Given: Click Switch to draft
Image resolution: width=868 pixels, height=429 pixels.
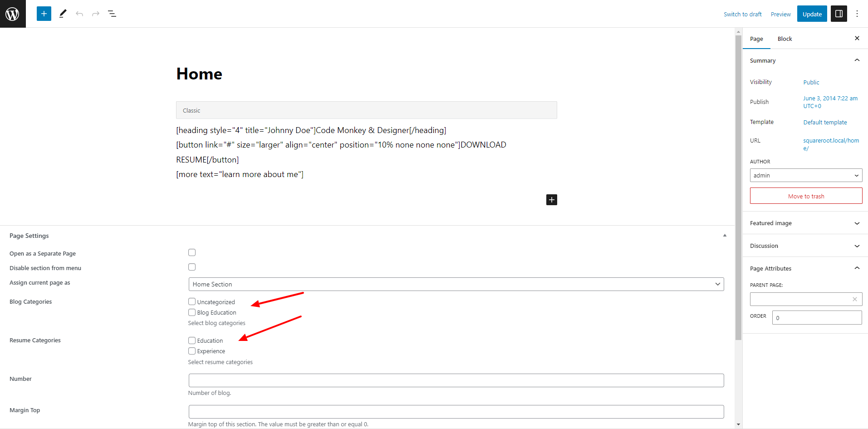Looking at the screenshot, I should pos(743,14).
